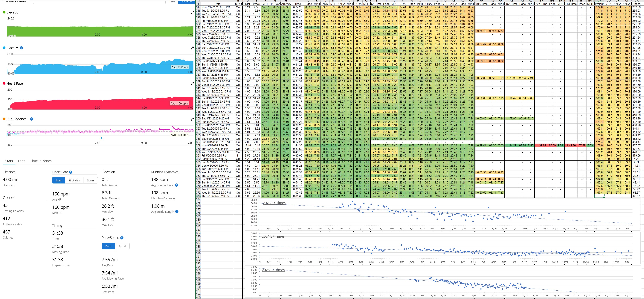Screen dimensions: 644x299
Task: Click the red Heart Rate legend dot
Action: tap(4, 83)
